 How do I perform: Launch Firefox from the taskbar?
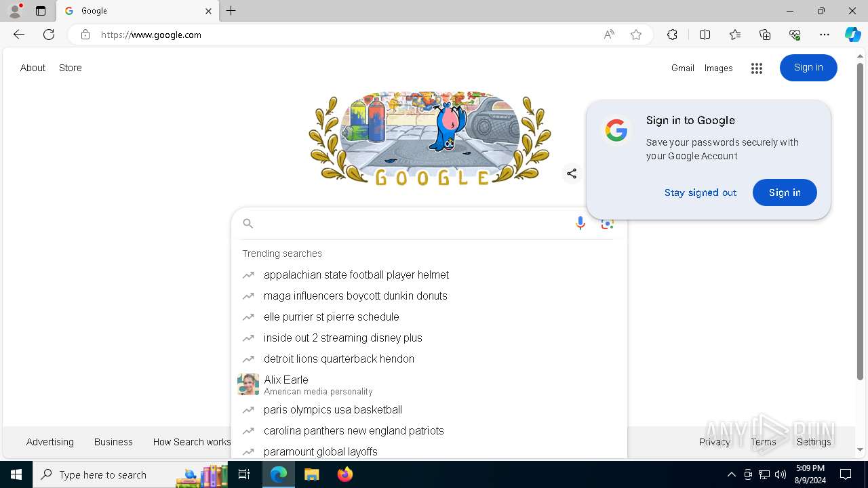(345, 474)
